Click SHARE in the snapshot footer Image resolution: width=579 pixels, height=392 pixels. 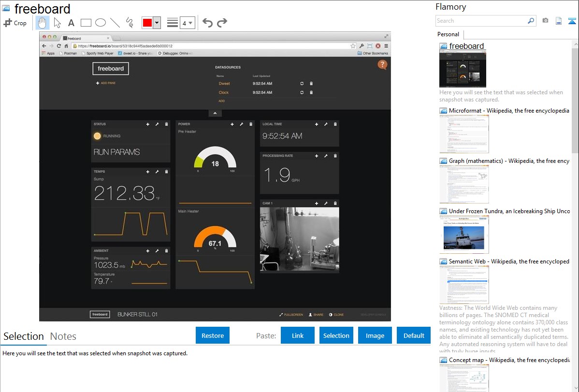tap(316, 315)
